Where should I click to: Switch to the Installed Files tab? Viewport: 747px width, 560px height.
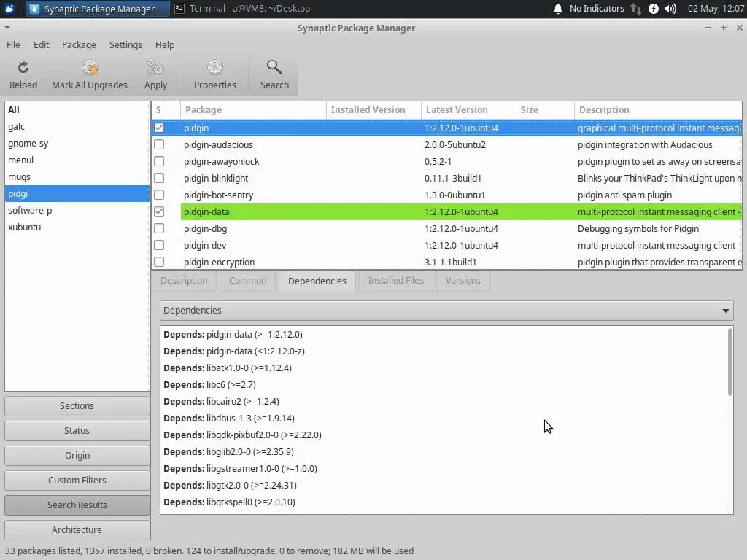[396, 281]
